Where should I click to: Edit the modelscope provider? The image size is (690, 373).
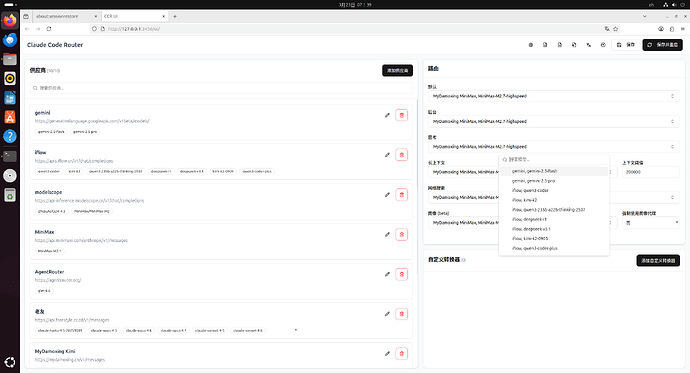coord(387,195)
